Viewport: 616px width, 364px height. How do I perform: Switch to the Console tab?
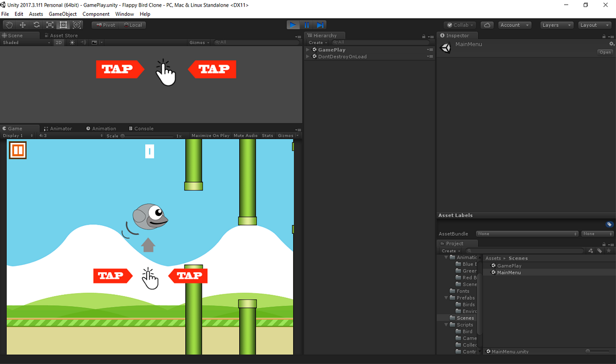point(141,128)
